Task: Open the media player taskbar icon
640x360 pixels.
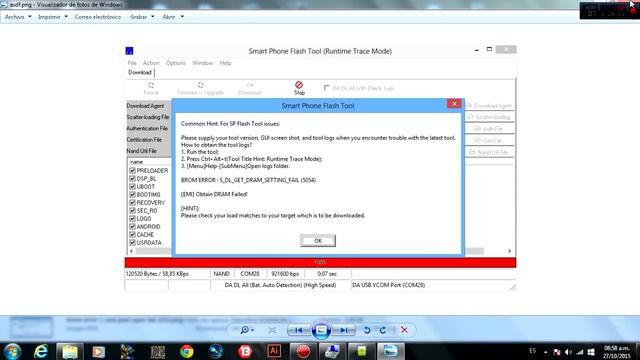Action: (98, 351)
